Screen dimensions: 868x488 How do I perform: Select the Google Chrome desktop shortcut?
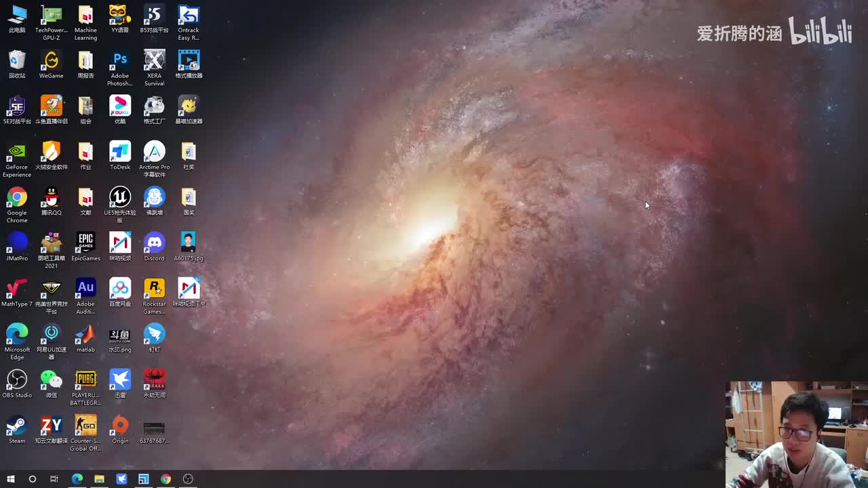(17, 205)
